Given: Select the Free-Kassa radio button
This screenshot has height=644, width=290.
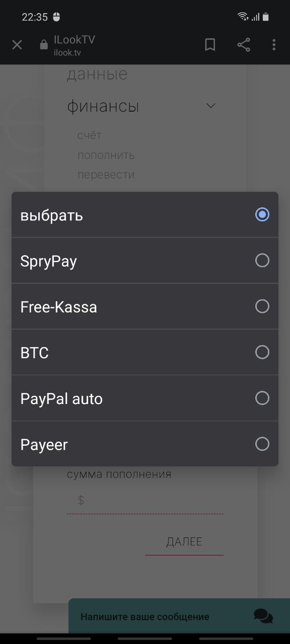Looking at the screenshot, I should [x=262, y=306].
